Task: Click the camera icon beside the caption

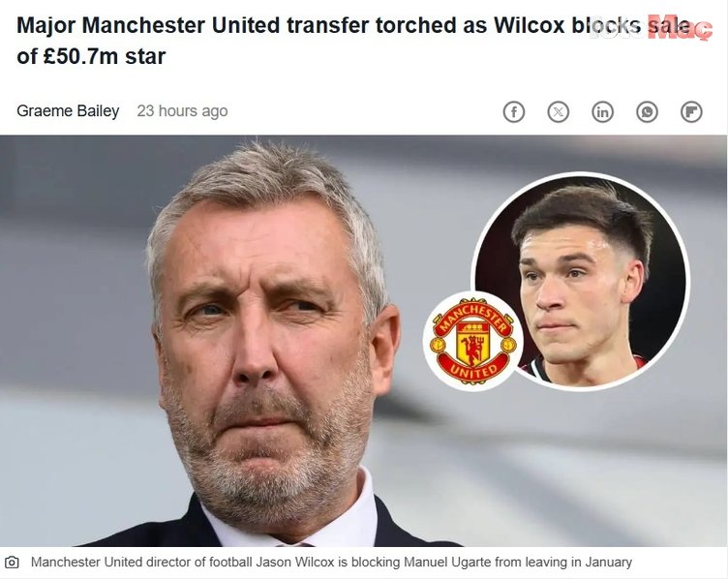Action: coord(12,563)
